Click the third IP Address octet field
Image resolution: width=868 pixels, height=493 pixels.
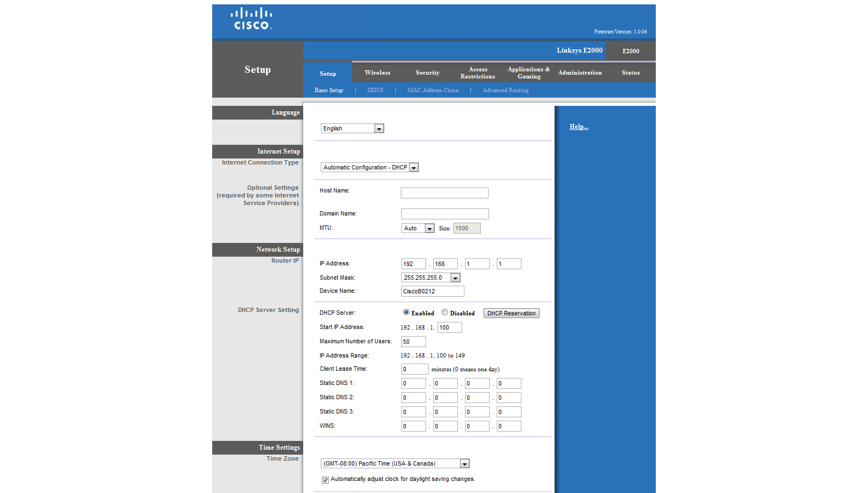pos(477,264)
